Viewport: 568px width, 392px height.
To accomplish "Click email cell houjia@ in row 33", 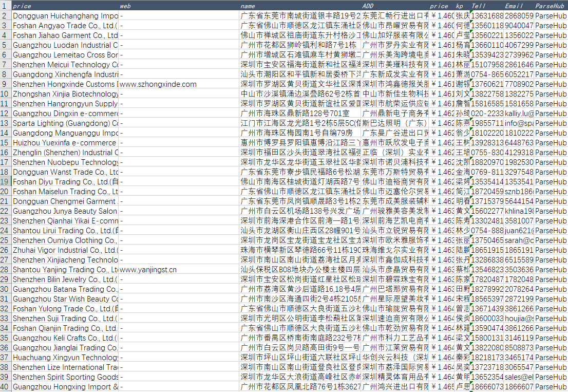I will pyautogui.click(x=519, y=319).
